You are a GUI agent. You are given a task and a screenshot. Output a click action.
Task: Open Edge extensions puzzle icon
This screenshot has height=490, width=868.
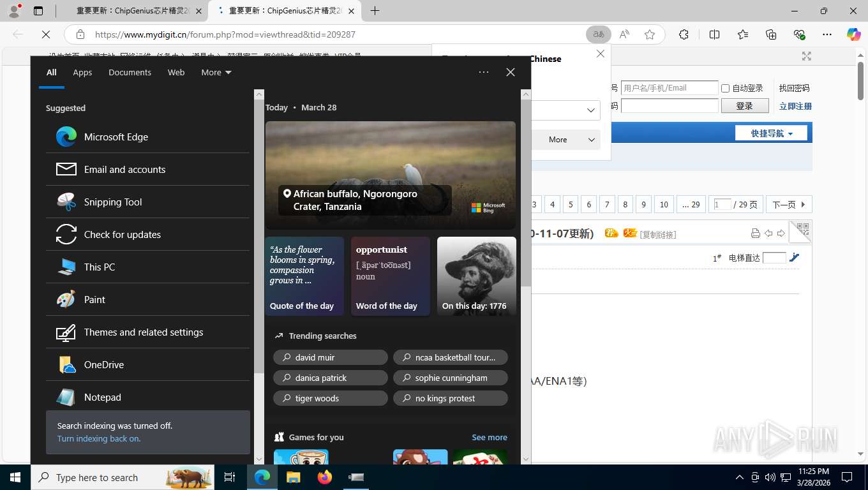[x=684, y=34]
